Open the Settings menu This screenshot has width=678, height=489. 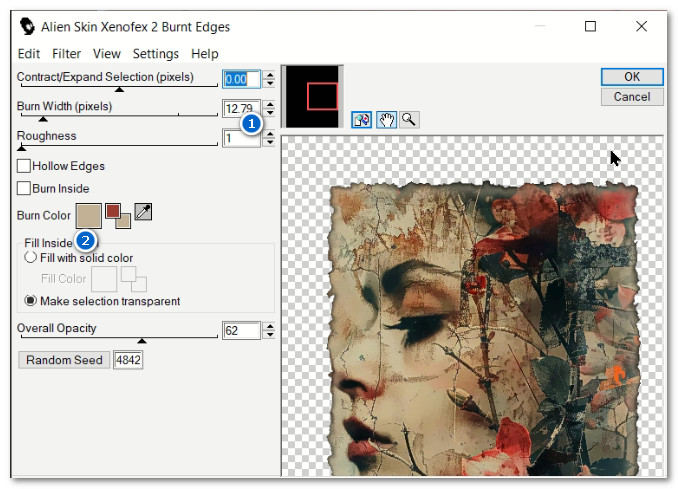[x=156, y=54]
